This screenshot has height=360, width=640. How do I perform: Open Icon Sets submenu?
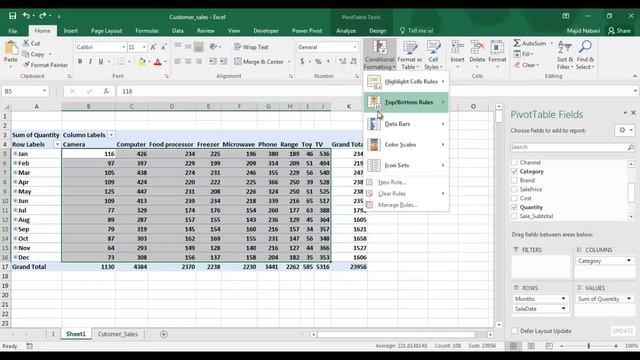[406, 166]
